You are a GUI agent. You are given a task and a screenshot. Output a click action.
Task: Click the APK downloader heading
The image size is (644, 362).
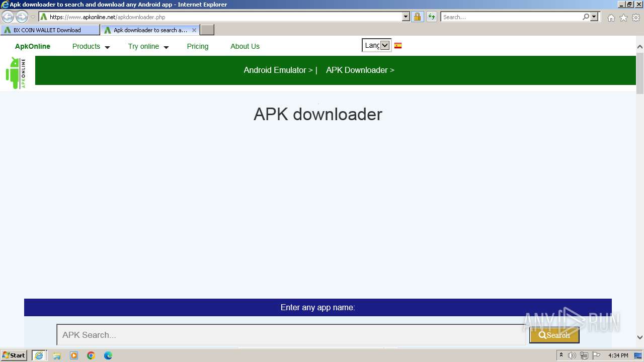(318, 114)
